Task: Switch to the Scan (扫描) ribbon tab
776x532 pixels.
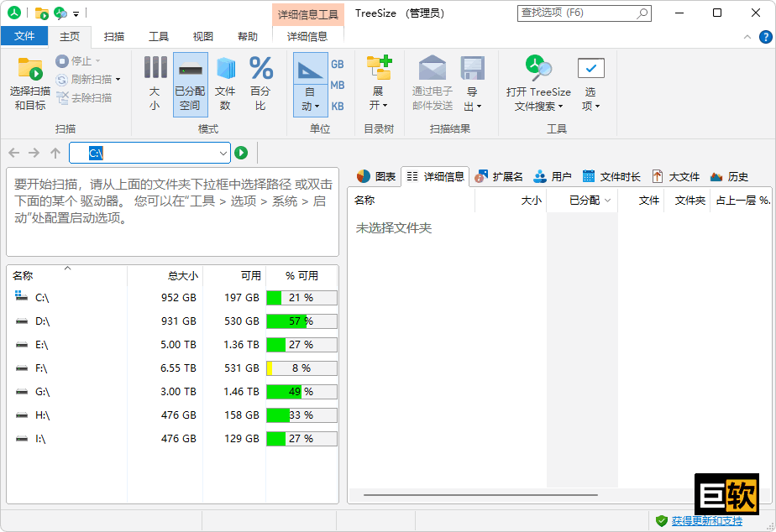Action: pyautogui.click(x=114, y=37)
